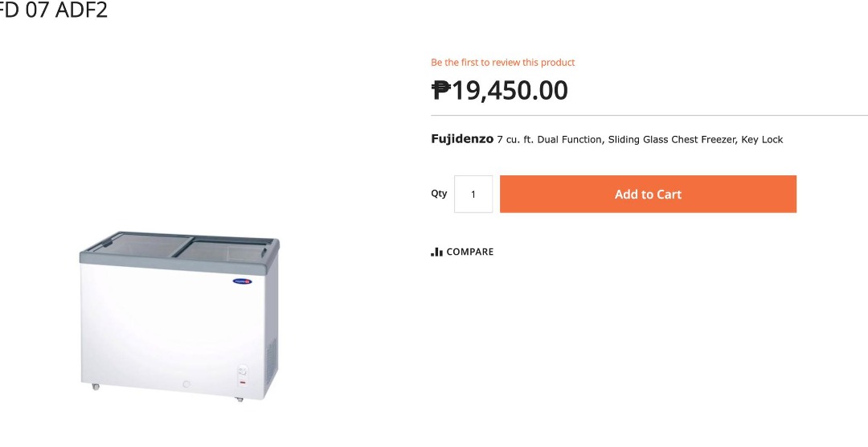Open the 'Be the first to review' link
The height and width of the screenshot is (447, 868).
(x=503, y=63)
